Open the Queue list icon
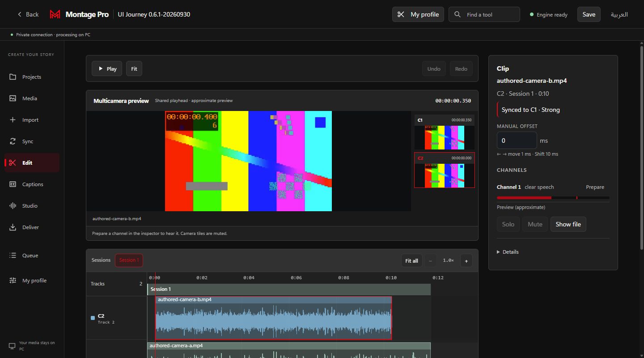This screenshot has width=644, height=358. tap(13, 256)
